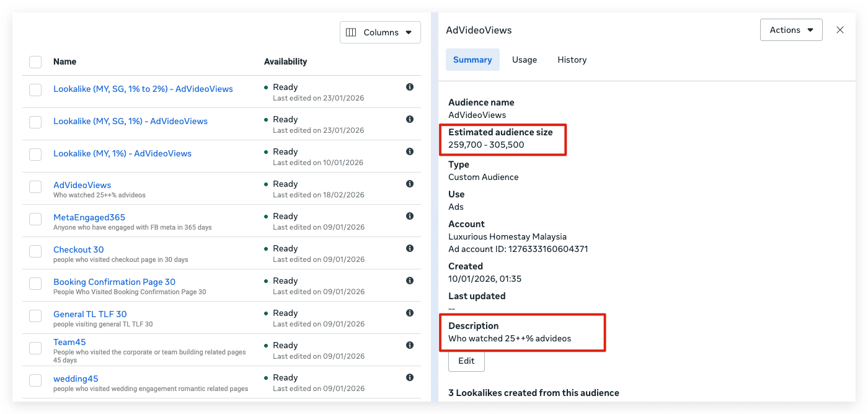The height and width of the screenshot is (414, 868).
Task: Check the MetaEngaged365 audience checkbox
Action: (35, 219)
